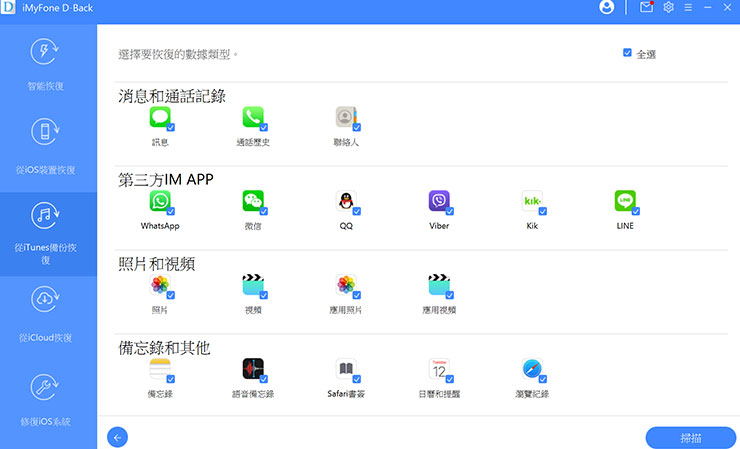Uncheck the 瀏覽紀錄 checkbox
This screenshot has height=449, width=740.
tap(543, 379)
